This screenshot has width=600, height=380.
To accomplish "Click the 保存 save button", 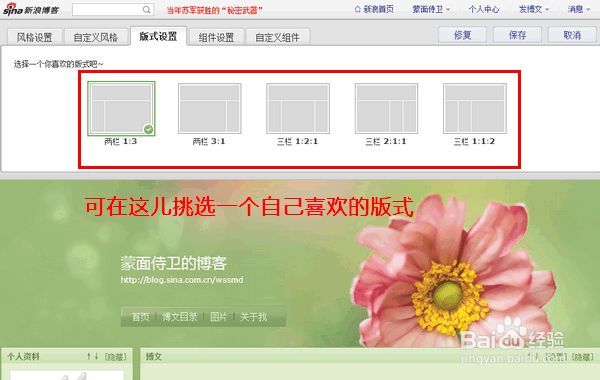I will click(517, 35).
